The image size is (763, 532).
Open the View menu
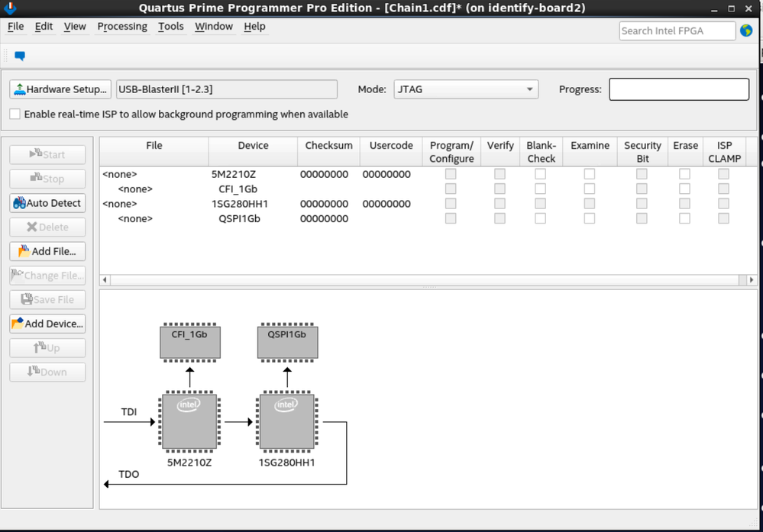coord(75,26)
